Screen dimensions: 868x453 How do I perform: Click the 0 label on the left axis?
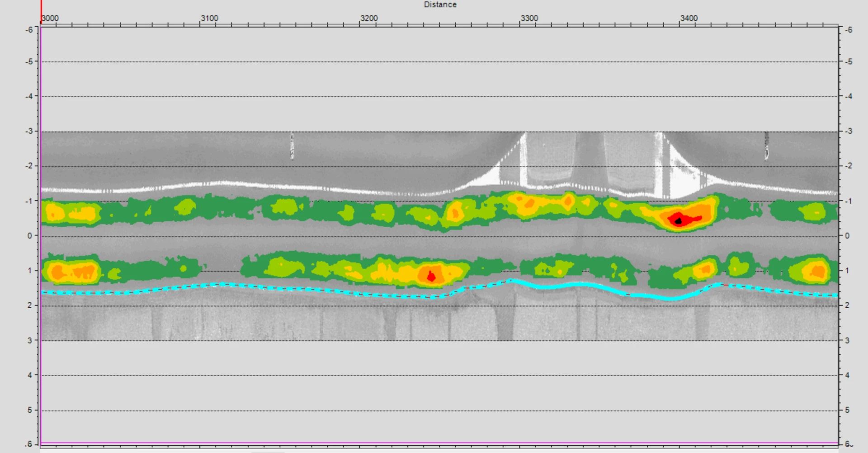point(30,236)
